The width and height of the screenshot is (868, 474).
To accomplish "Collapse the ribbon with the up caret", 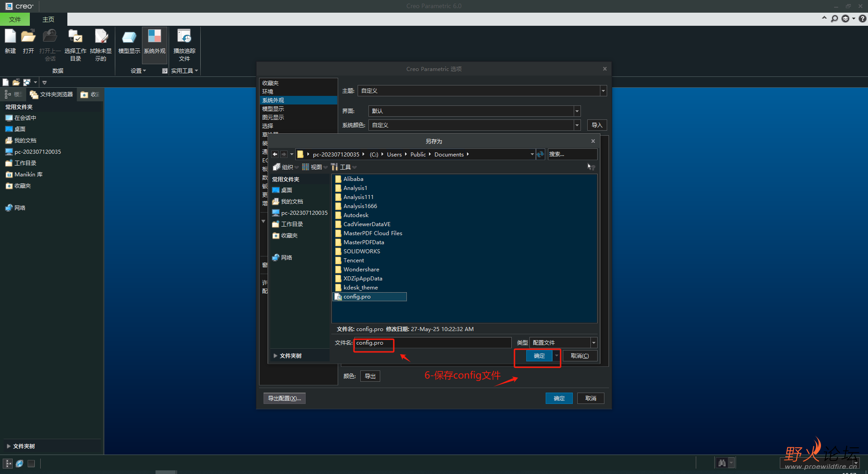I will click(x=824, y=18).
